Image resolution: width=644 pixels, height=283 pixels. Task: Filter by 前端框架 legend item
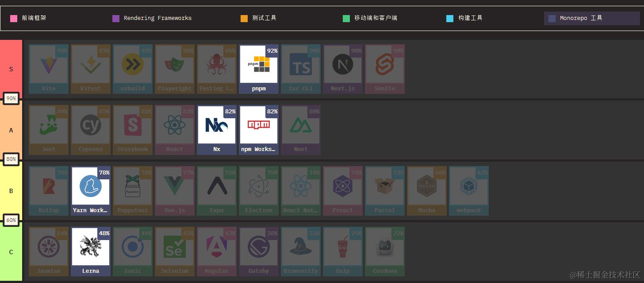tap(28, 18)
